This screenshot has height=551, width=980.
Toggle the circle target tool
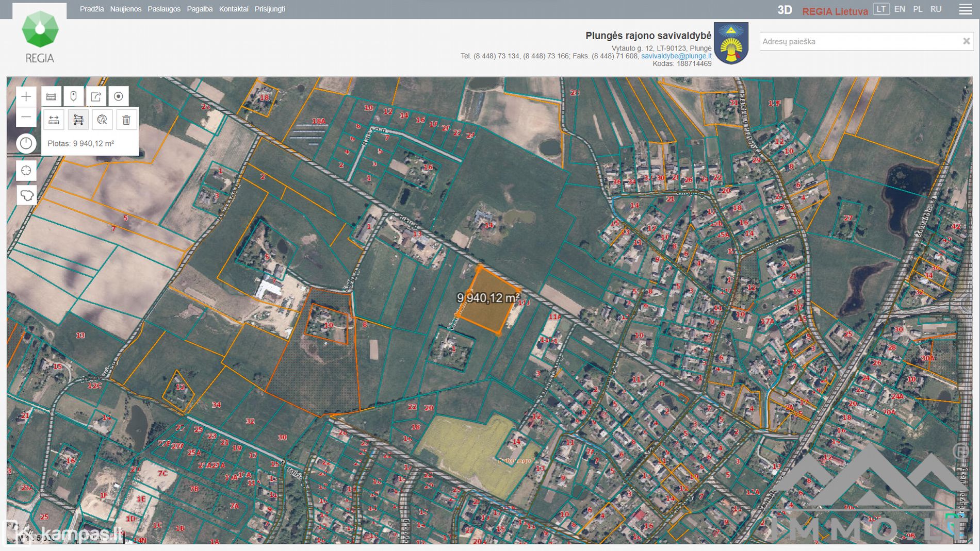coord(118,96)
